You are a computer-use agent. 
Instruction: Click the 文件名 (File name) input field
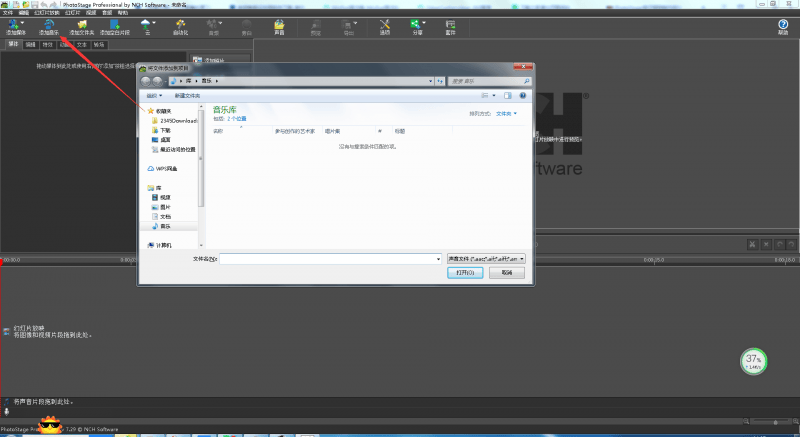tap(330, 258)
